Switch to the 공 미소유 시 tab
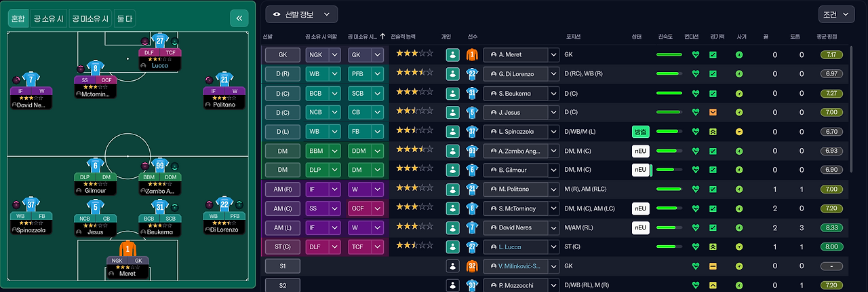 pos(90,19)
